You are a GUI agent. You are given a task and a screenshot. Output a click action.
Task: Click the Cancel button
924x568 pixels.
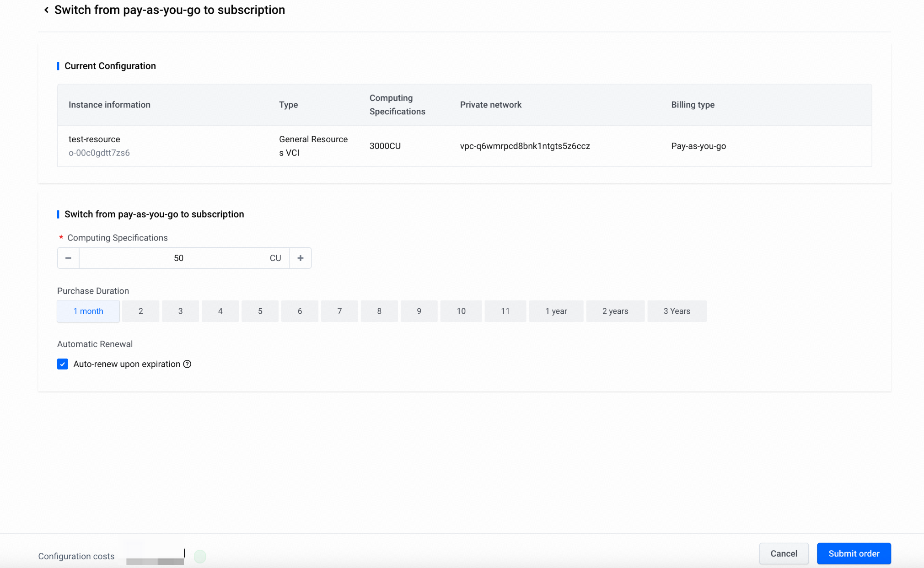[x=784, y=553]
